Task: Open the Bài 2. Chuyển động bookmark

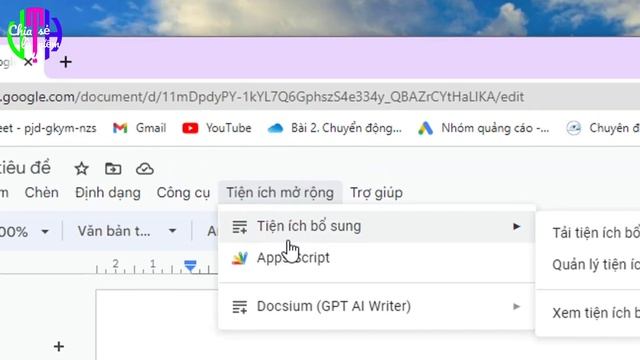Action: coord(335,128)
